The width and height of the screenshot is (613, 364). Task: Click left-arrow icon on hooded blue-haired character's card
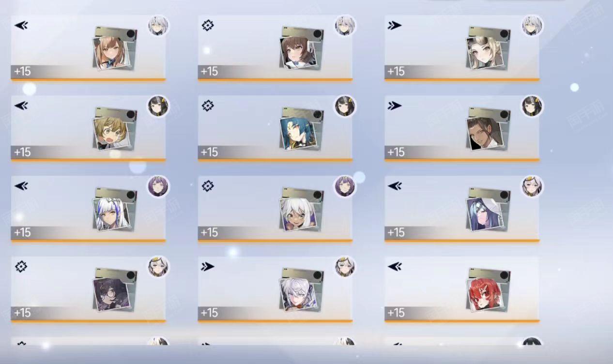[395, 186]
